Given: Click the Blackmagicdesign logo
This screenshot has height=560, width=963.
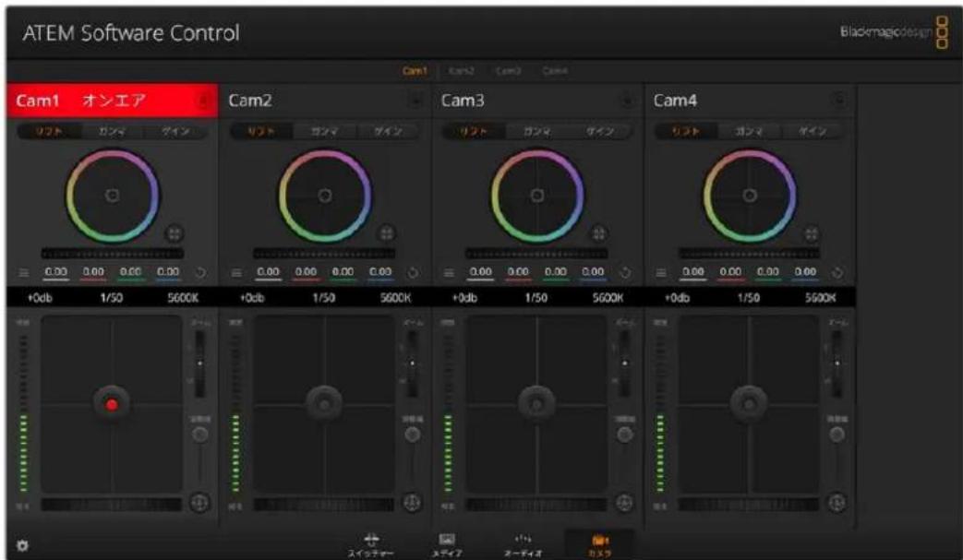Looking at the screenshot, I should pos(894,32).
